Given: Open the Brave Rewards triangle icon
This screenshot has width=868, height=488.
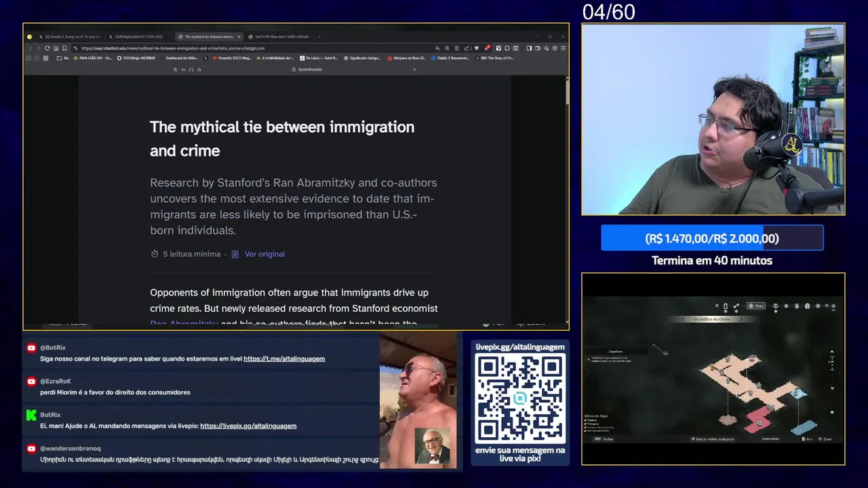Looking at the screenshot, I should click(486, 48).
